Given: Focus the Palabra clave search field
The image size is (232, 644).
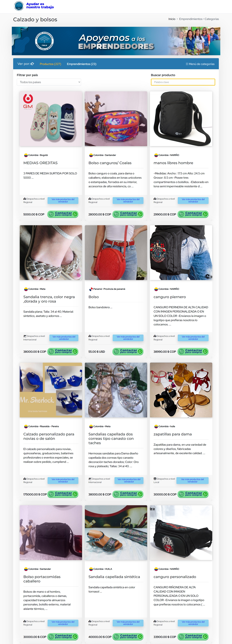Looking at the screenshot, I should (x=183, y=82).
